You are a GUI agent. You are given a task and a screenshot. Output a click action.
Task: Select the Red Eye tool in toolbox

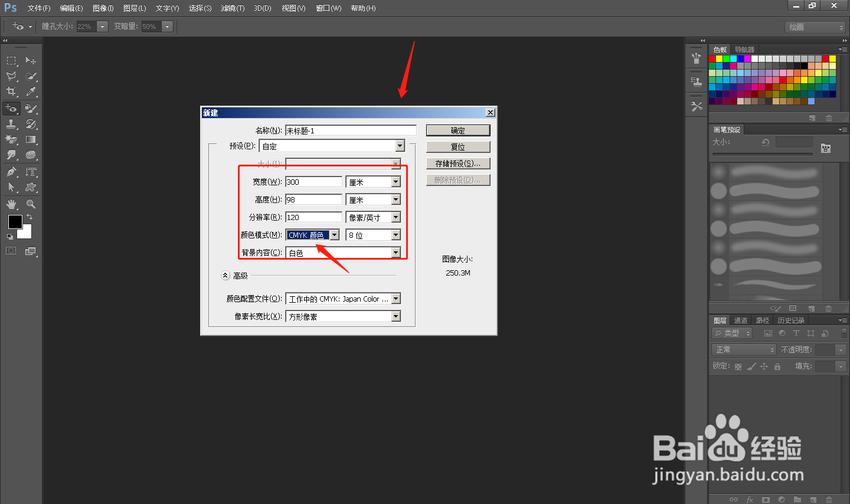coord(11,109)
